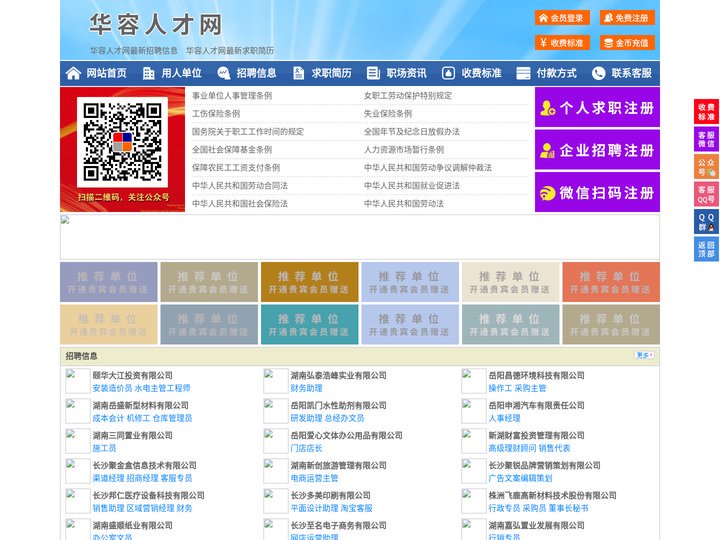
Task: Click the logo placeholder of 长沙聚金盒信息技术有限公司
Action: click(78, 471)
